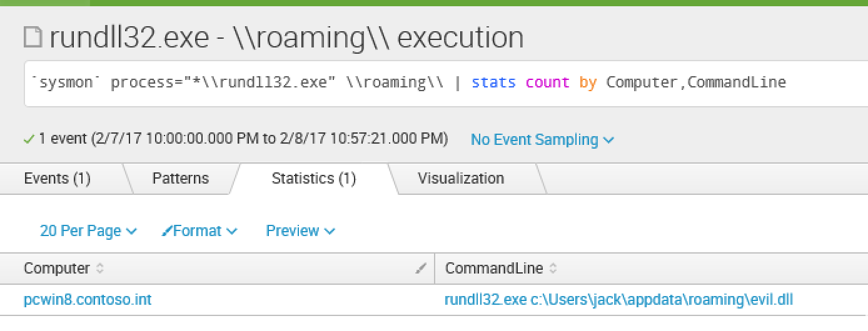Switch to the Events (1) tab
Screen dimensions: 868x331
pyautogui.click(x=57, y=179)
